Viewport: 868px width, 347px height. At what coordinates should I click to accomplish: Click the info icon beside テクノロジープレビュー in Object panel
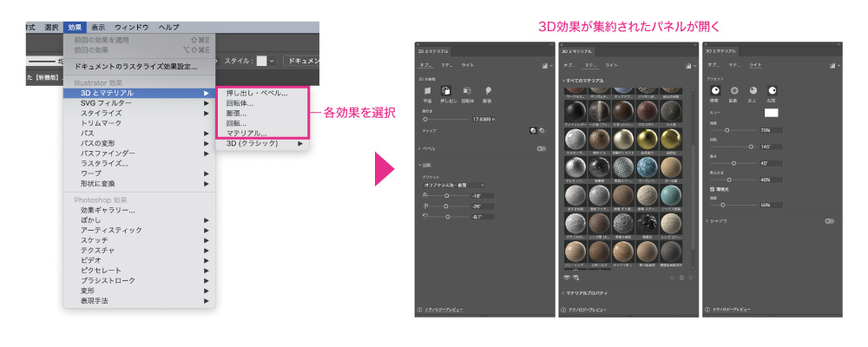[x=419, y=310]
